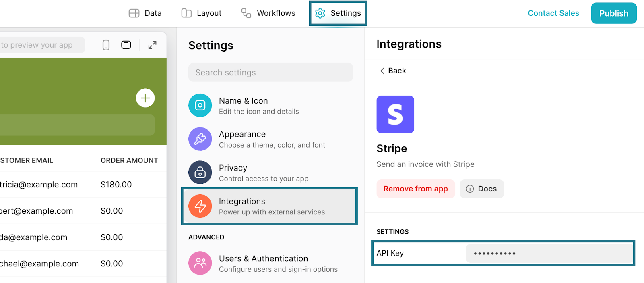Go back from Stripe integration
Viewport: 644px width, 283px height.
pyautogui.click(x=393, y=71)
